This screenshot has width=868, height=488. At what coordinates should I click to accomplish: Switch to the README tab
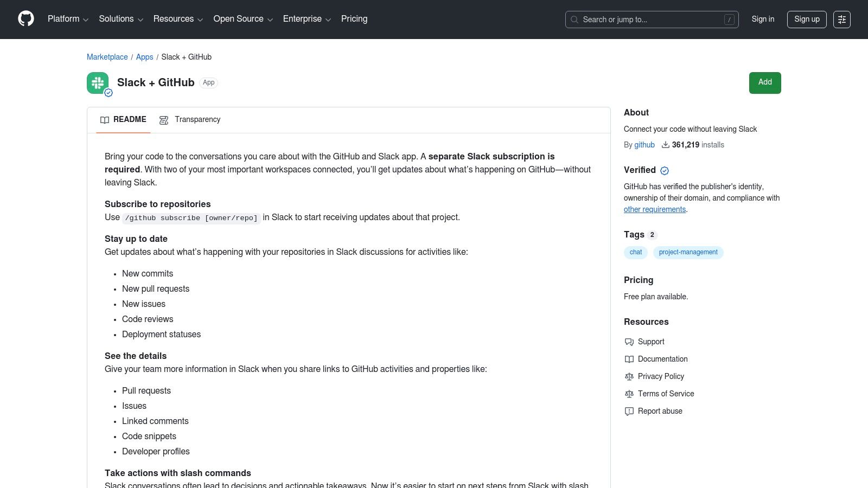(123, 120)
